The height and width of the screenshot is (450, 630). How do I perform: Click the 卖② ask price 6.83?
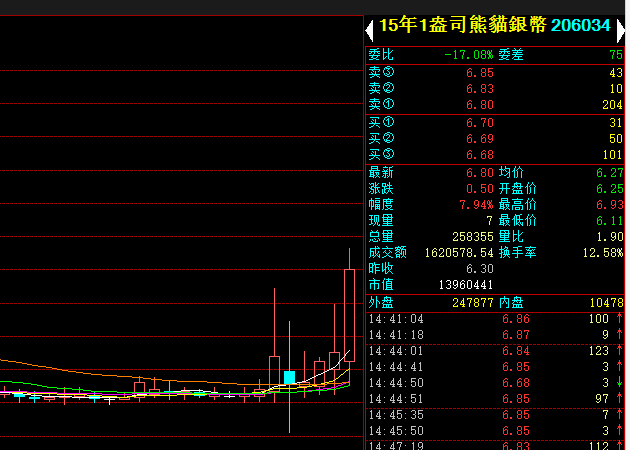(x=480, y=89)
